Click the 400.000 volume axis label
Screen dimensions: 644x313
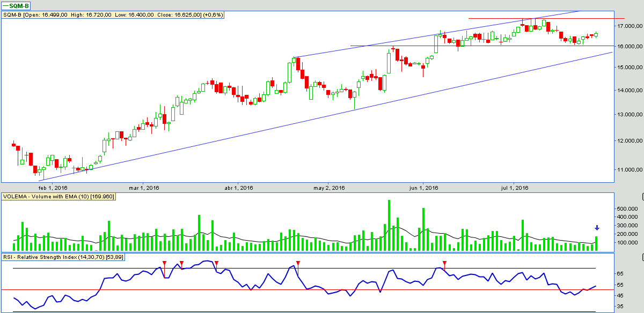pyautogui.click(x=627, y=217)
